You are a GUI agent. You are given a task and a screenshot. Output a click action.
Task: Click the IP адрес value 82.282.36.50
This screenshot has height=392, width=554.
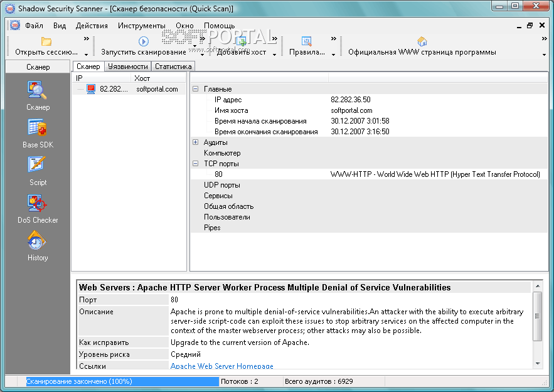tap(351, 100)
